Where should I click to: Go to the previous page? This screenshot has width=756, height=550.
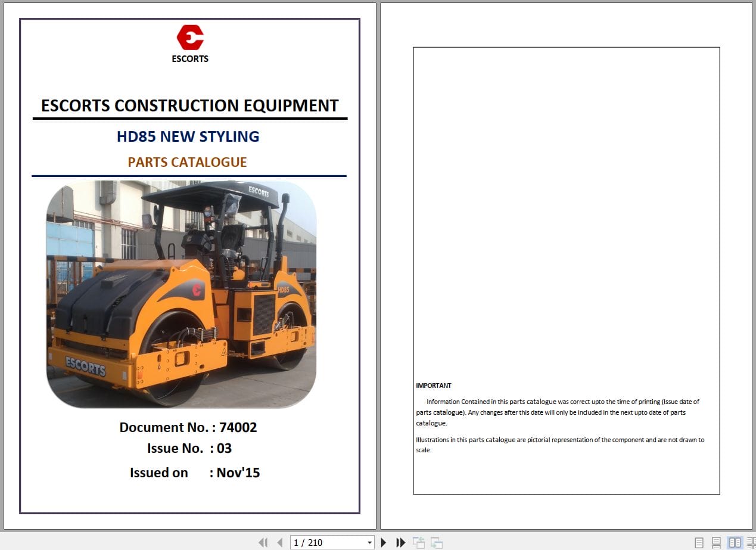(279, 542)
